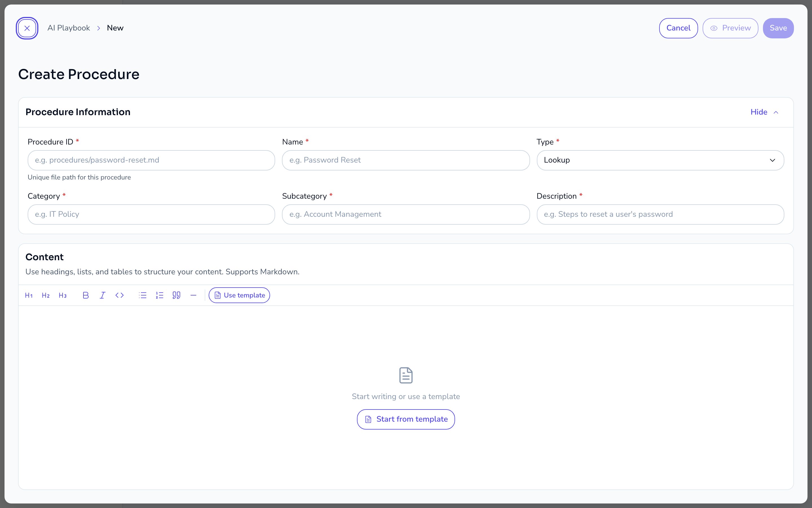The width and height of the screenshot is (812, 508).
Task: Click the Cancel button
Action: pyautogui.click(x=678, y=28)
